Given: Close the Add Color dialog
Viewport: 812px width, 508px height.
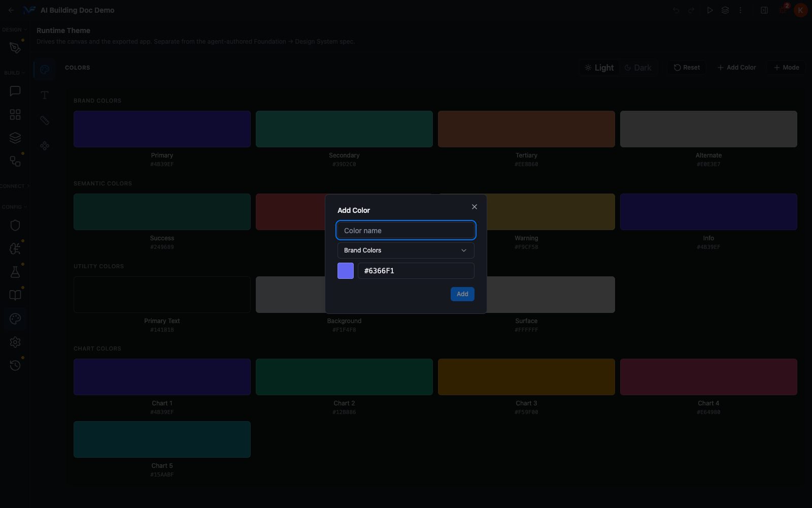Looking at the screenshot, I should point(475,207).
